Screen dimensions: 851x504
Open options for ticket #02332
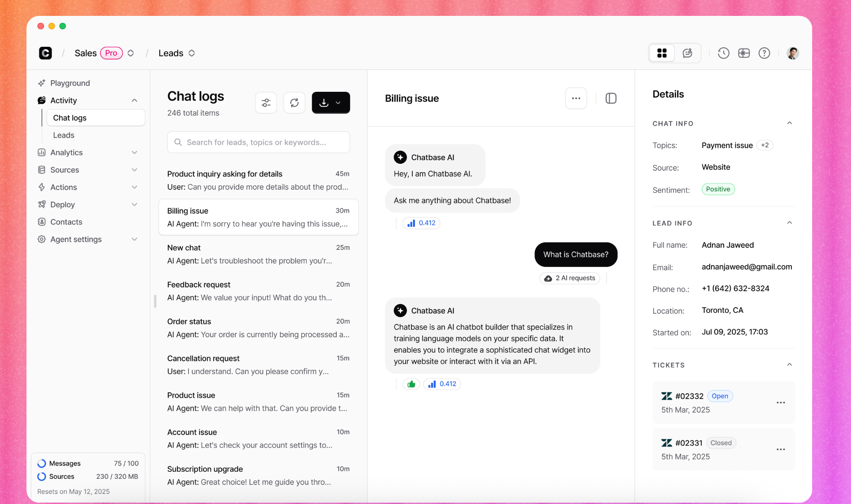pos(780,402)
